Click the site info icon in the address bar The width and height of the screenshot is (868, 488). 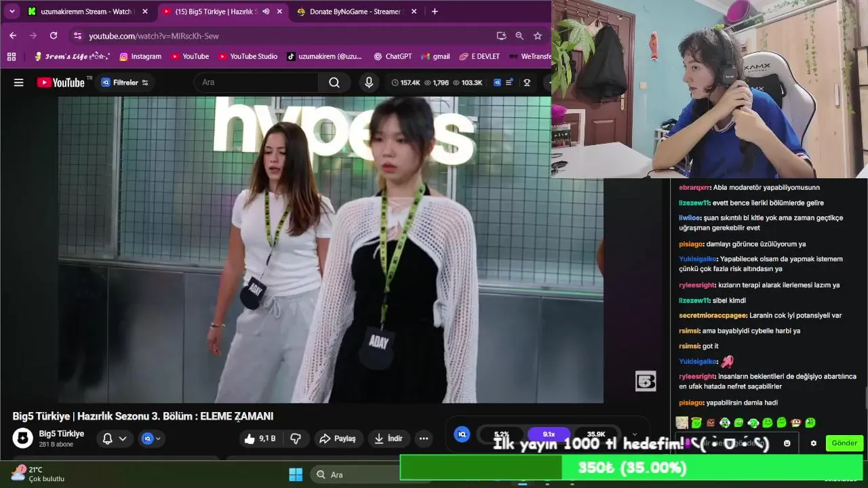tap(77, 36)
